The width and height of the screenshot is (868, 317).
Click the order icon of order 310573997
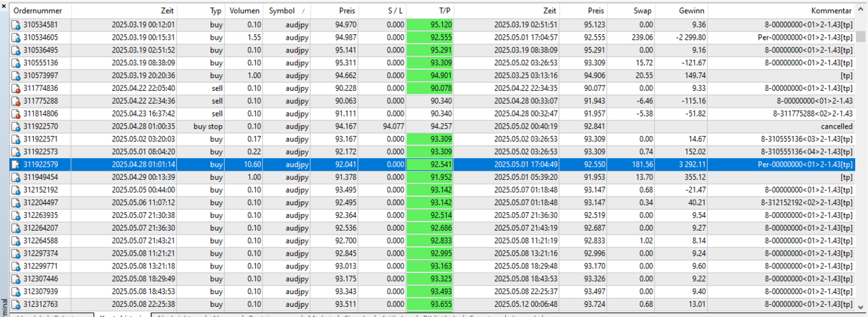pyautogui.click(x=16, y=75)
